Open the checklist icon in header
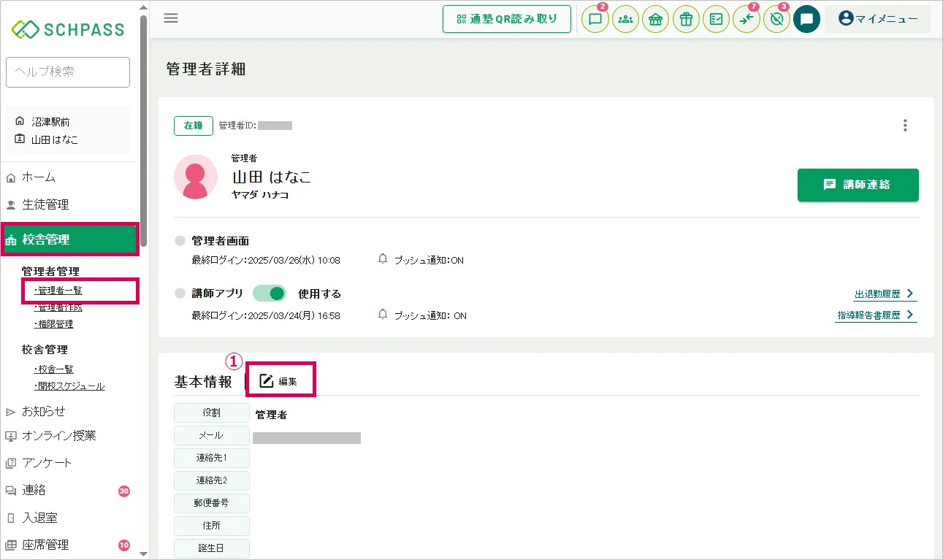The width and height of the screenshot is (943, 560). tap(716, 20)
